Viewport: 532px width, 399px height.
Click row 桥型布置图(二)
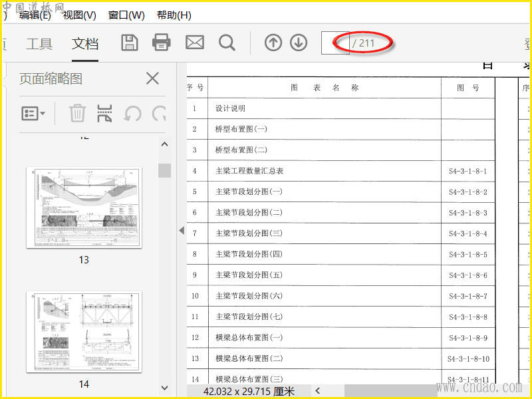click(x=341, y=150)
